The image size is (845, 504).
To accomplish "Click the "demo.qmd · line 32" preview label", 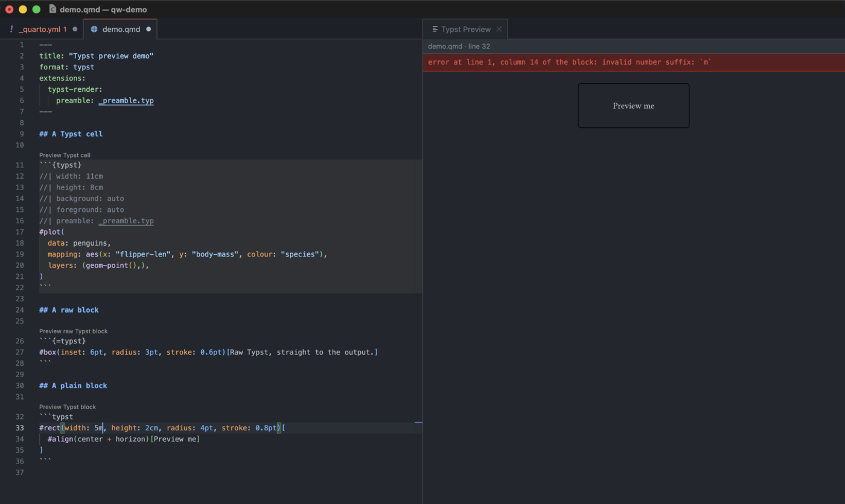I will point(459,46).
